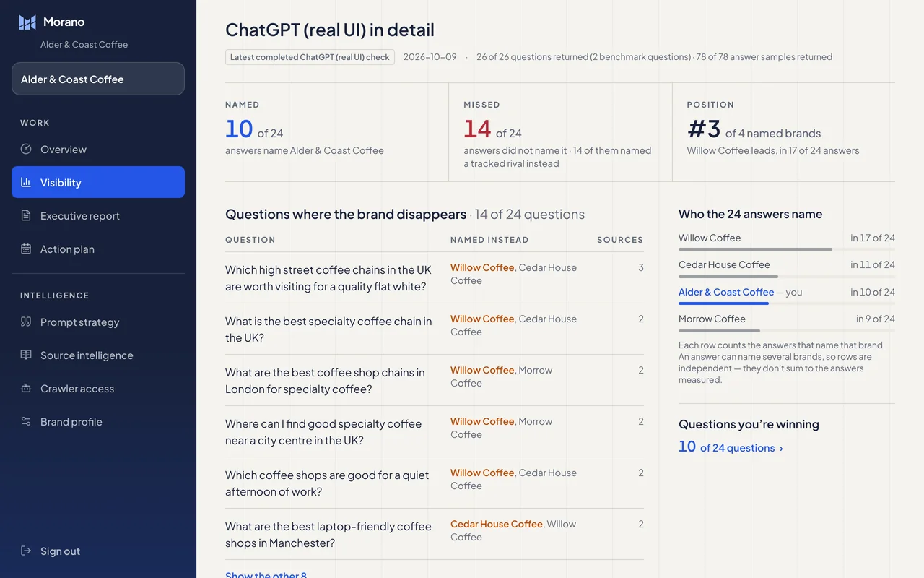Image resolution: width=924 pixels, height=578 pixels.
Task: Open the Executive report page
Action: (x=98, y=216)
